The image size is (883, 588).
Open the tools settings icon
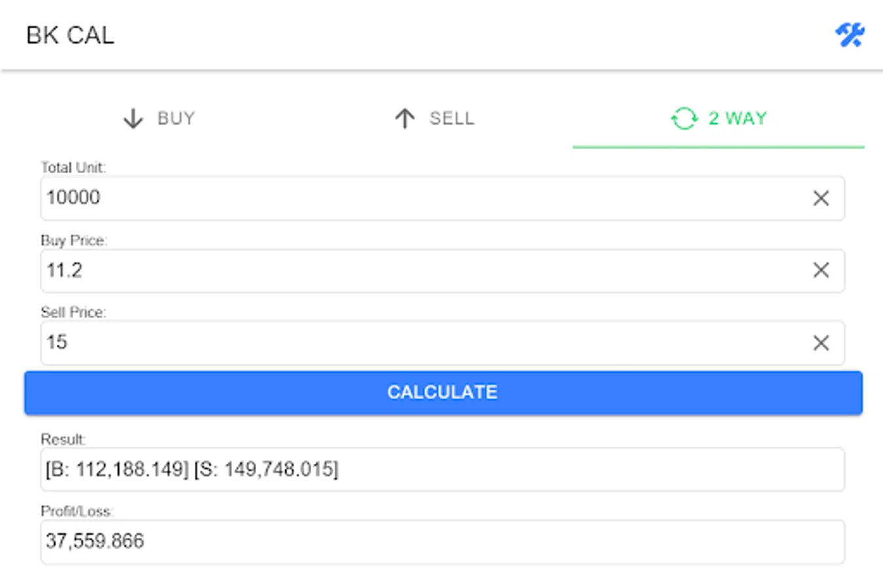[x=850, y=35]
